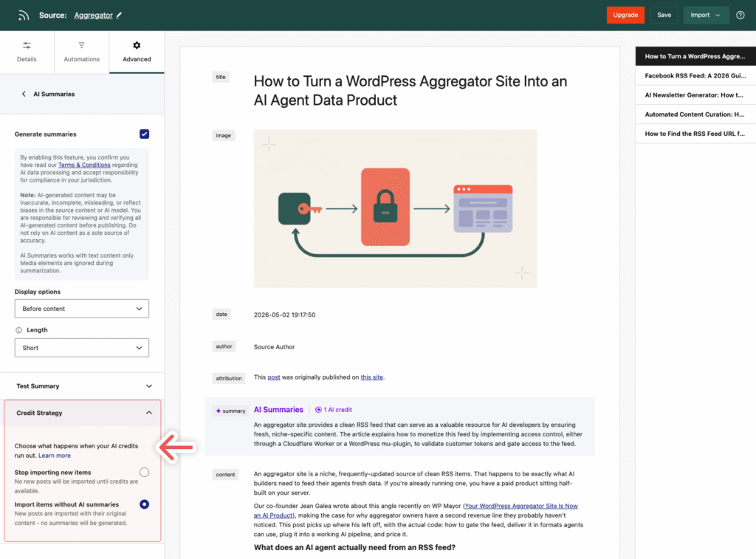Select 'How to Turn a WordPress Aggre...' item

point(695,56)
